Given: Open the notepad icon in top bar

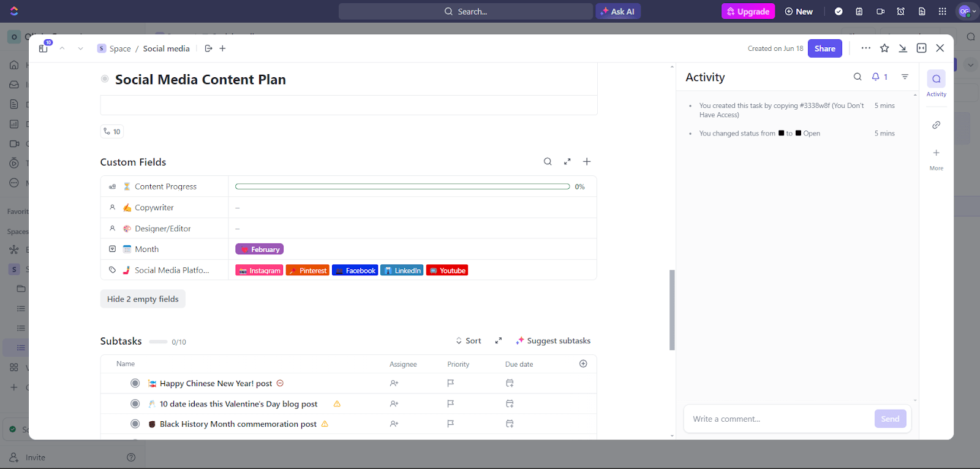Looking at the screenshot, I should point(859,12).
